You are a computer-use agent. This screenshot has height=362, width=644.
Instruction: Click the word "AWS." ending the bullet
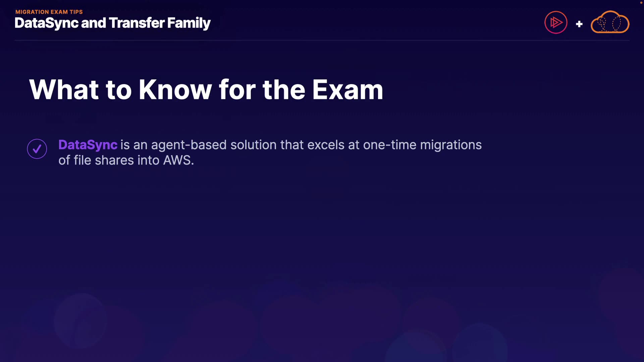pyautogui.click(x=178, y=160)
